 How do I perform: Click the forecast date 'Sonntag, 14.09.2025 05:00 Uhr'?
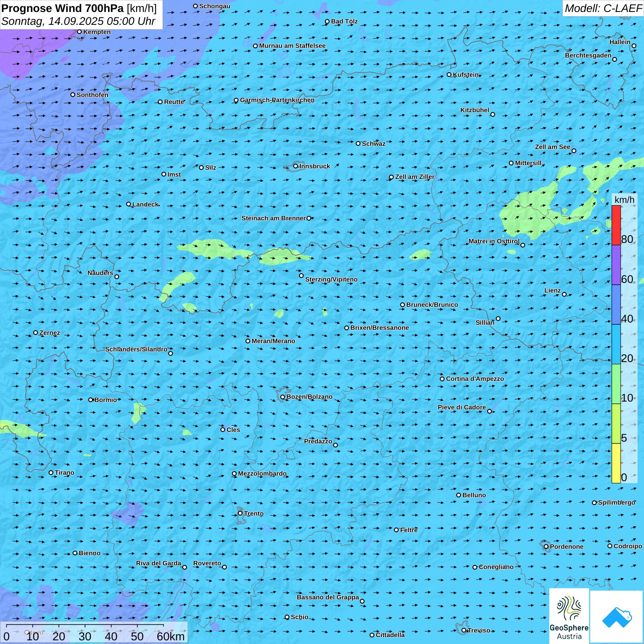click(x=78, y=21)
